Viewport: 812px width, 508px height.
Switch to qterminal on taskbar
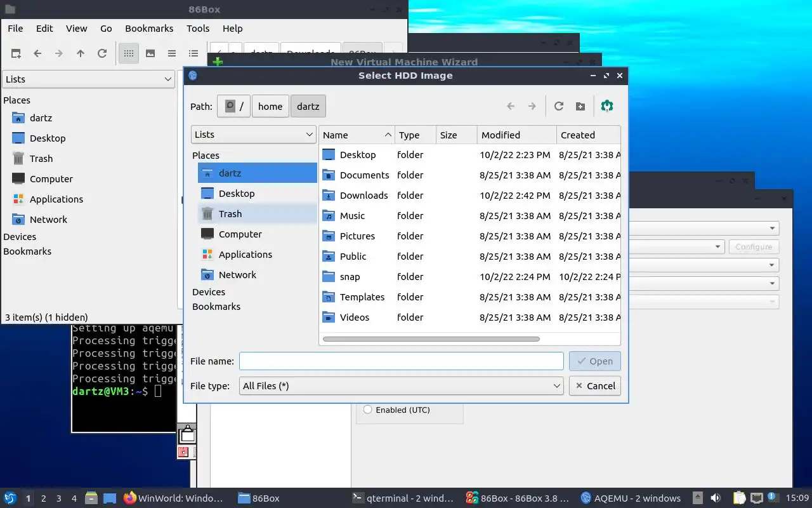[x=403, y=498]
